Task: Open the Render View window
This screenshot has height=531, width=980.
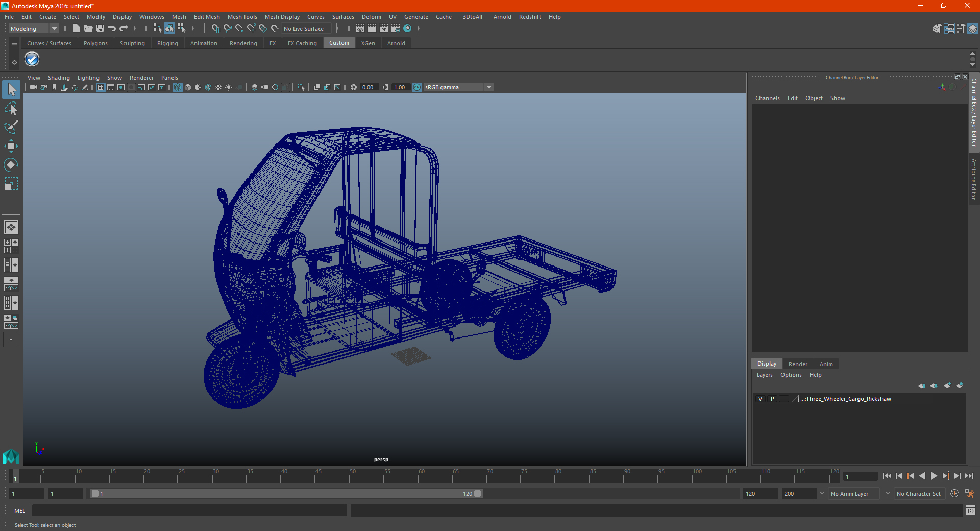Action: [x=360, y=29]
